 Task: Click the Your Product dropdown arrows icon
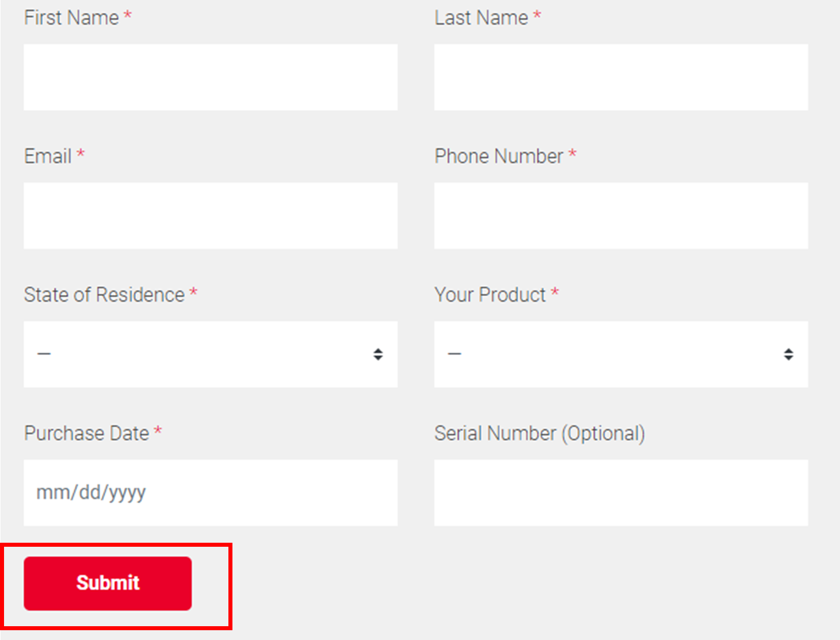tap(788, 354)
